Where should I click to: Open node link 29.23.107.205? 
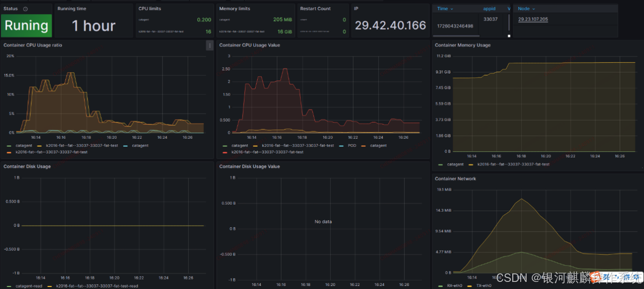coord(533,20)
